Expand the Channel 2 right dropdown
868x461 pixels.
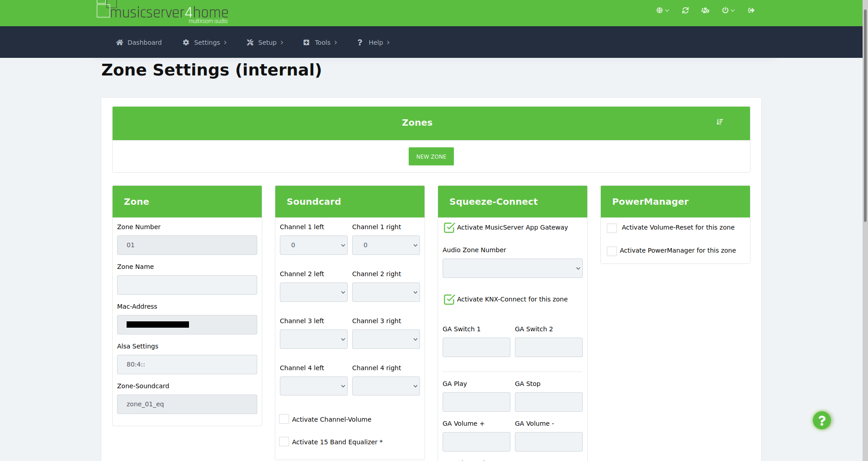pyautogui.click(x=386, y=292)
